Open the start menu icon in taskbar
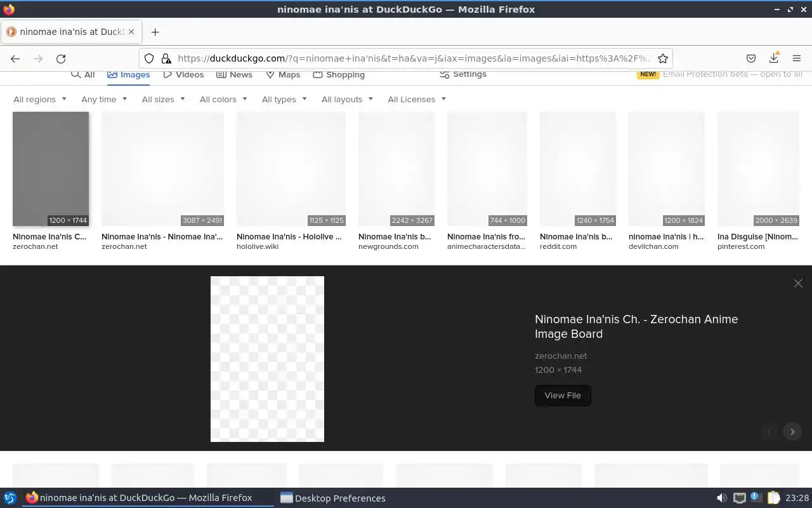 tap(10, 498)
